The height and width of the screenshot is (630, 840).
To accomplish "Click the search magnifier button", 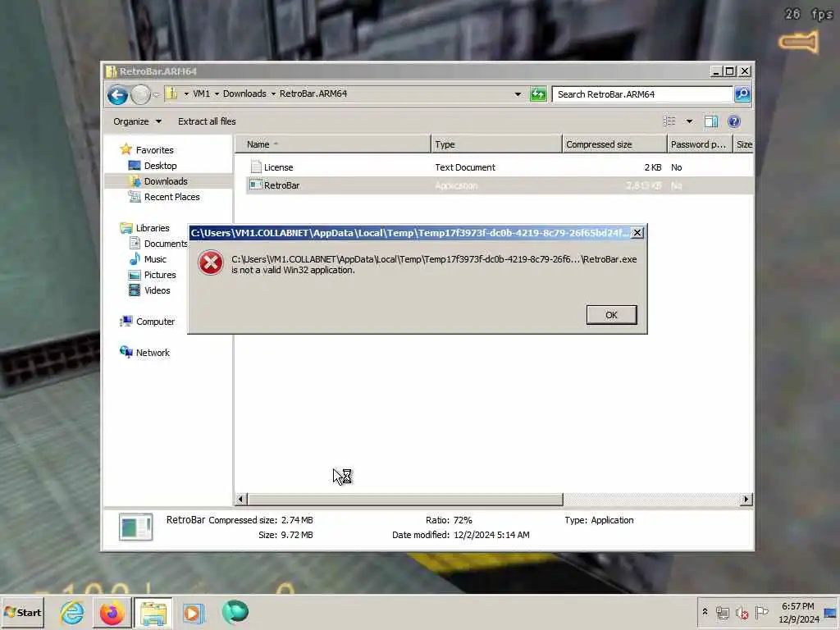I will tap(742, 94).
